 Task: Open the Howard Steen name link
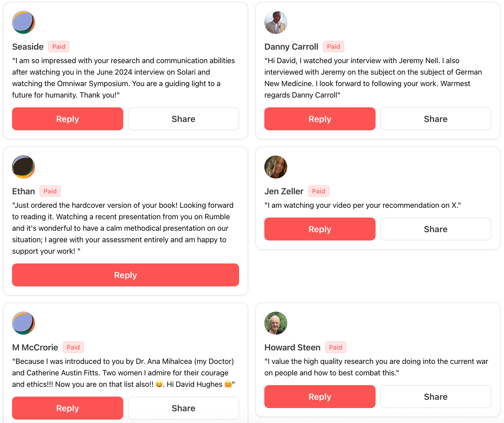tap(292, 347)
